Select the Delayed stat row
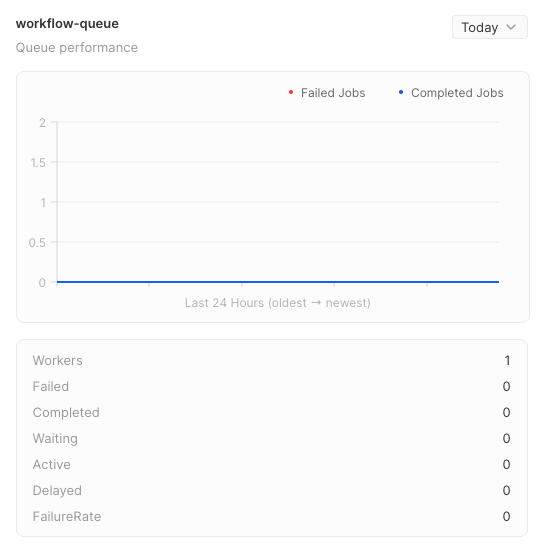 click(x=271, y=490)
